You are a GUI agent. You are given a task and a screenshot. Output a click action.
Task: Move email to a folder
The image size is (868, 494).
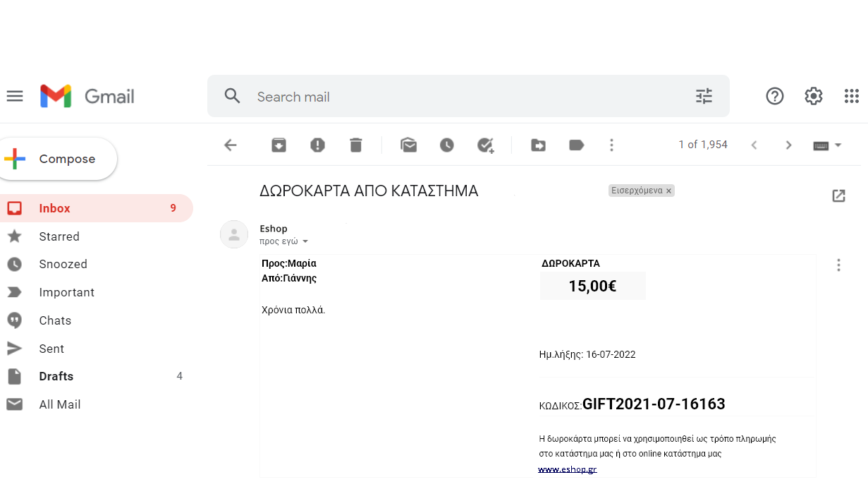pos(538,145)
